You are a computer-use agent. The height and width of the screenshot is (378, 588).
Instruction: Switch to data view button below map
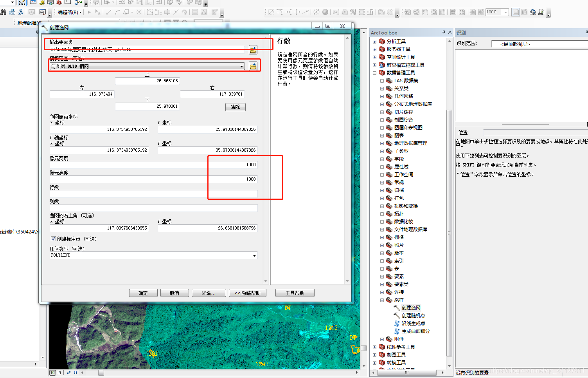click(52, 373)
